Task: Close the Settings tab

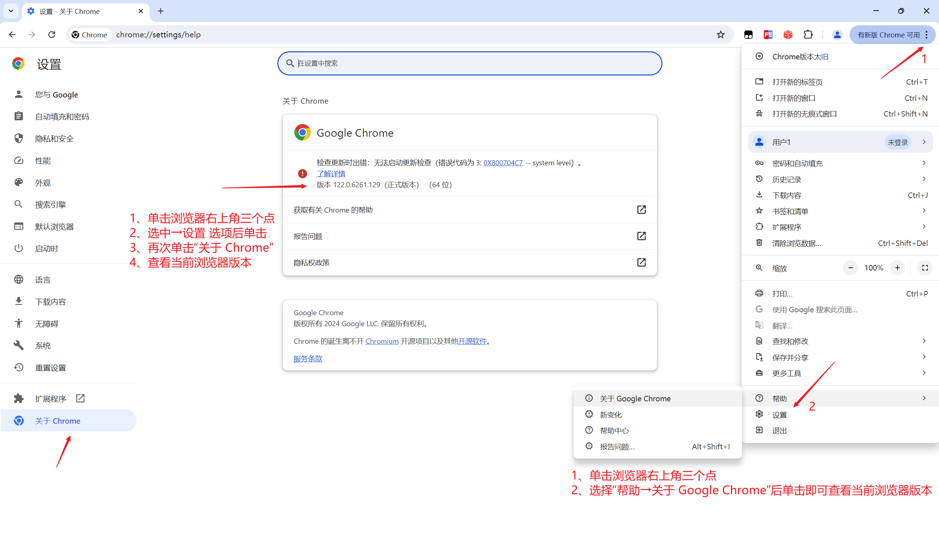Action: pyautogui.click(x=141, y=11)
